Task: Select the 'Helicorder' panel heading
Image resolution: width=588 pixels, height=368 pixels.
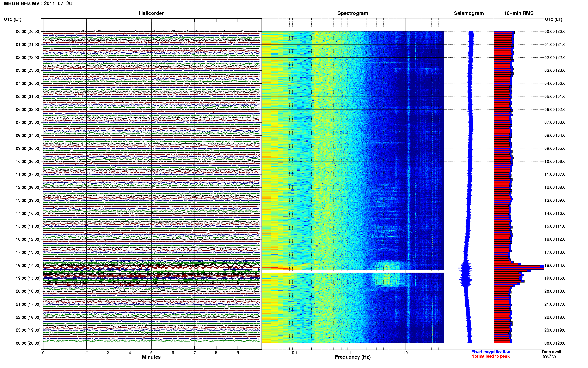Action: (151, 13)
